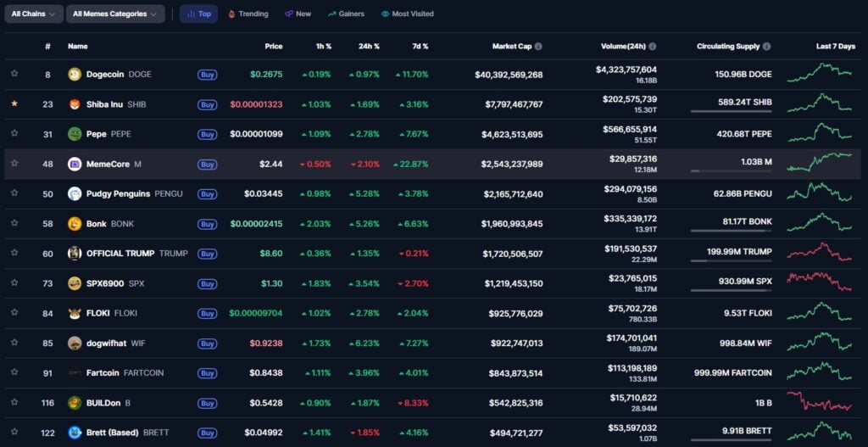Open Dogecoin 7-day sparkline chart
868x447 pixels.
coord(820,73)
